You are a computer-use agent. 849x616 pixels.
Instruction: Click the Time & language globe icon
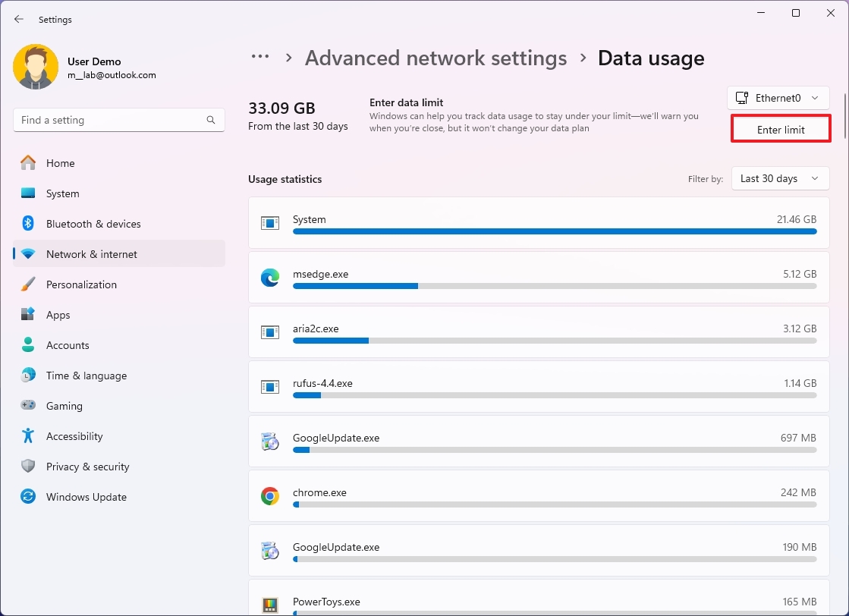[x=27, y=375]
